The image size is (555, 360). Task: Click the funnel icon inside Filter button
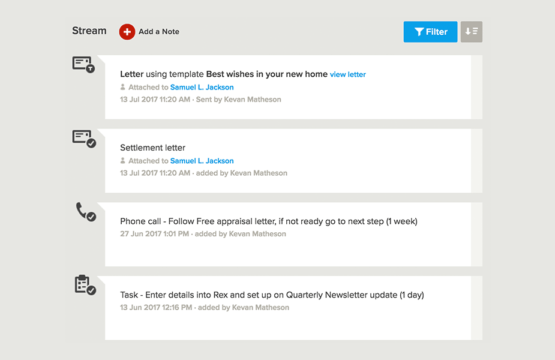[419, 32]
